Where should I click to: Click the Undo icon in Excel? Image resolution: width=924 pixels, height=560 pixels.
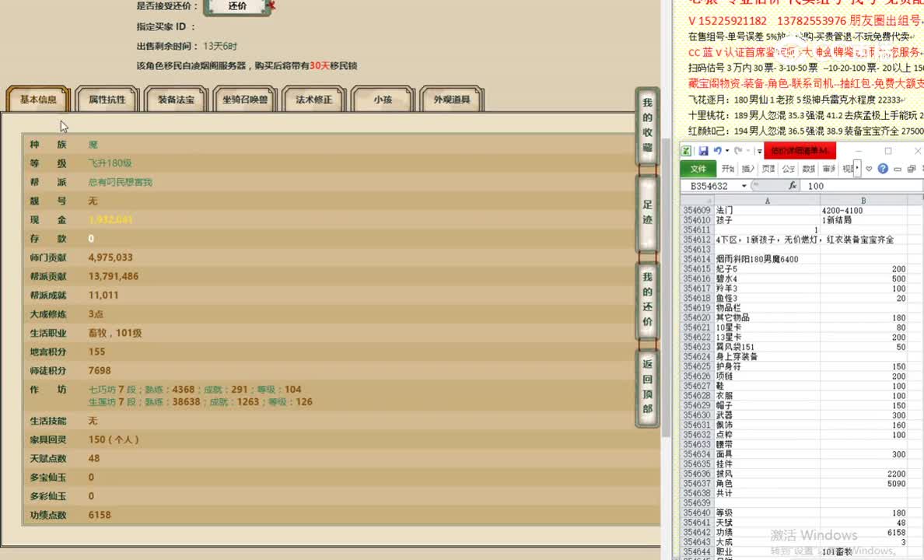coord(719,150)
